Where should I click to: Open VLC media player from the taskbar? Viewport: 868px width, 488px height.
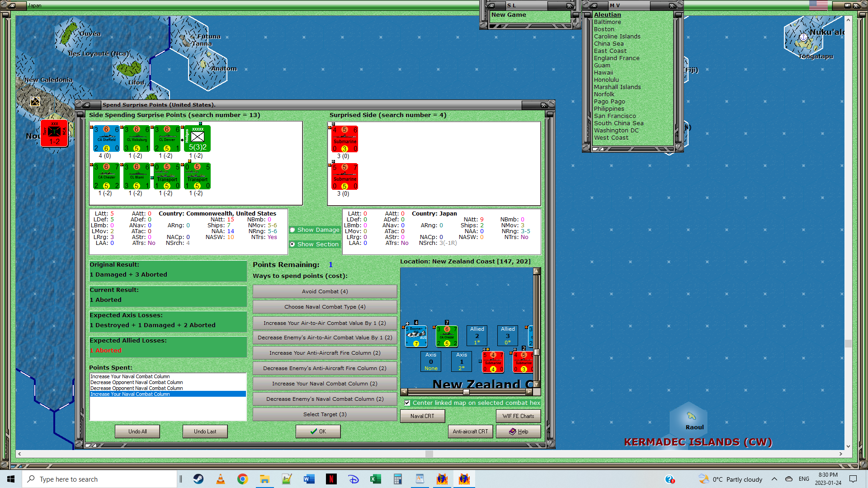tap(221, 479)
